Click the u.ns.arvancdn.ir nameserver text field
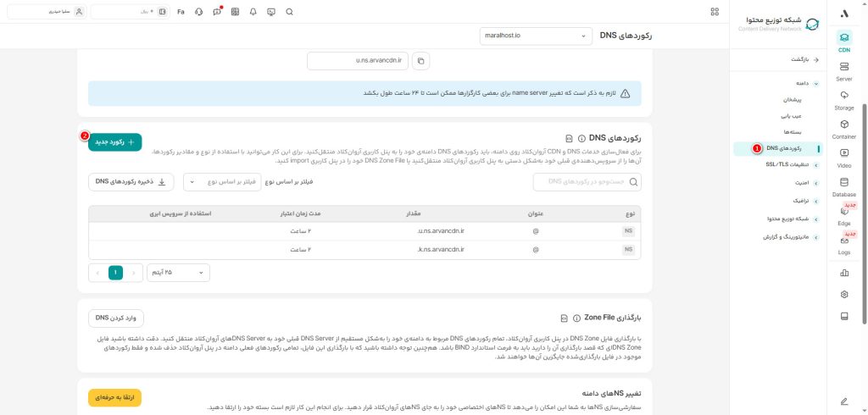The image size is (868, 415). coord(358,61)
